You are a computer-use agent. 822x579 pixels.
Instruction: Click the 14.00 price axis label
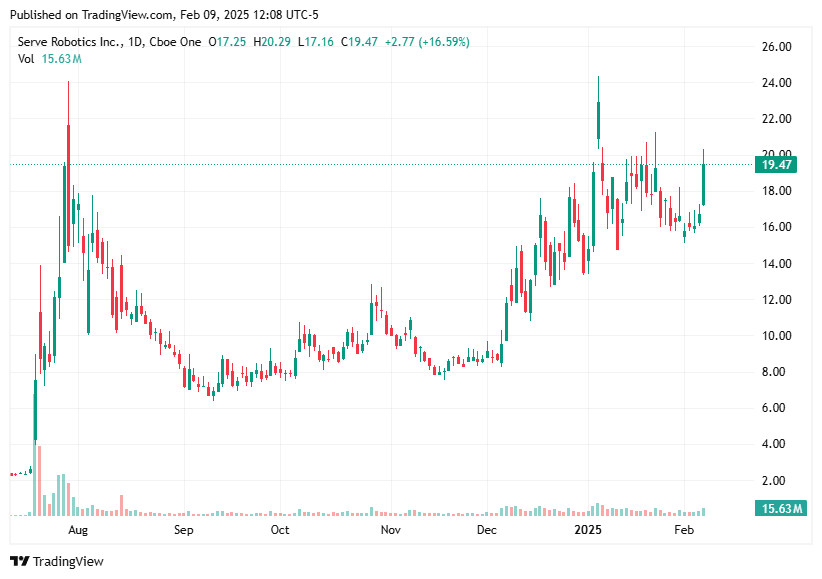[776, 263]
